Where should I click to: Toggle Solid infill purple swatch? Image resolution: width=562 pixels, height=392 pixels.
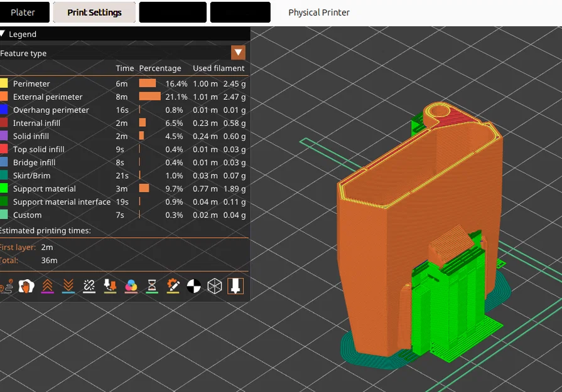[4, 135]
